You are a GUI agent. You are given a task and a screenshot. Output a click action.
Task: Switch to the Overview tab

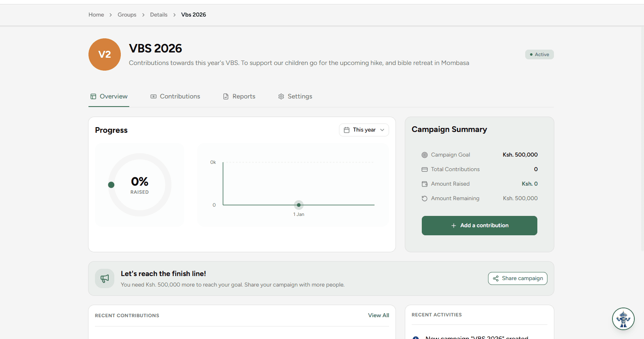coord(109,96)
